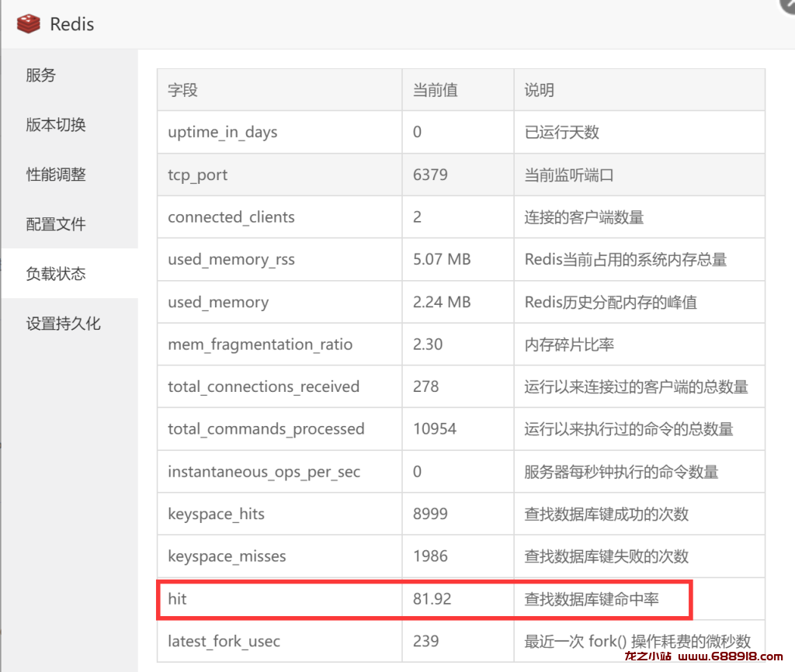795x672 pixels.
Task: Click the 2.24 MB value
Action: coord(442,302)
